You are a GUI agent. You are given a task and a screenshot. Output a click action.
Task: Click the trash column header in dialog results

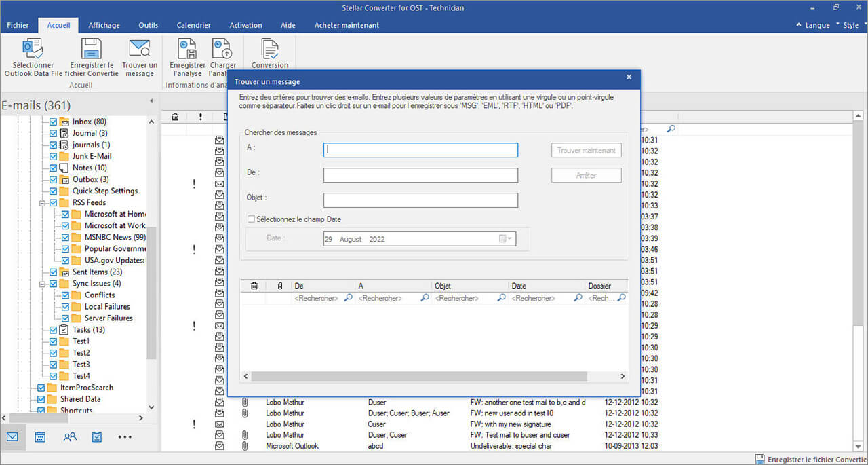coord(254,286)
